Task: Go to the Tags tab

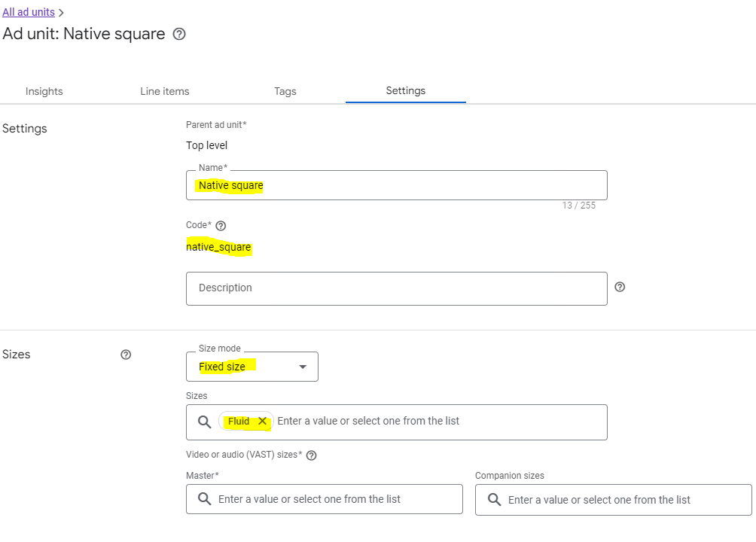Action: coord(285,91)
